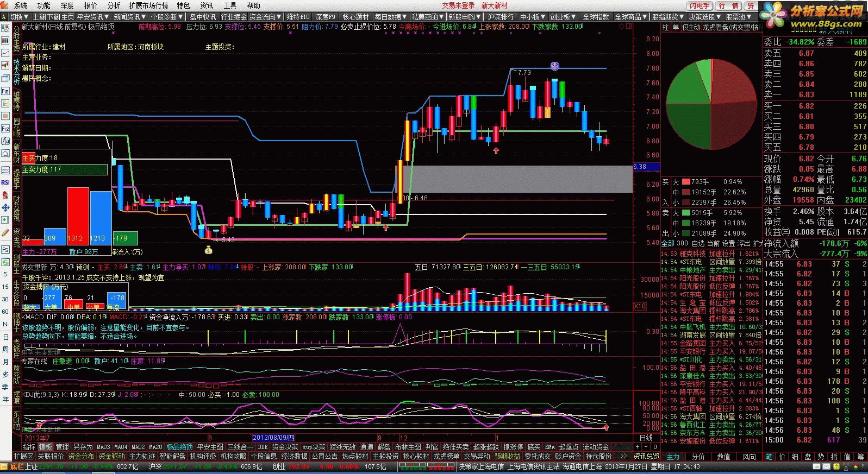Click the 主页 toolbar button
Image resolution: width=868 pixels, height=474 pixels.
68,17
